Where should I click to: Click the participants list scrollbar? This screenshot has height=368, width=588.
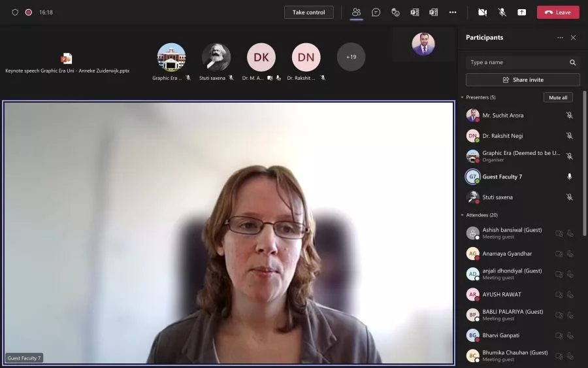coord(584,163)
